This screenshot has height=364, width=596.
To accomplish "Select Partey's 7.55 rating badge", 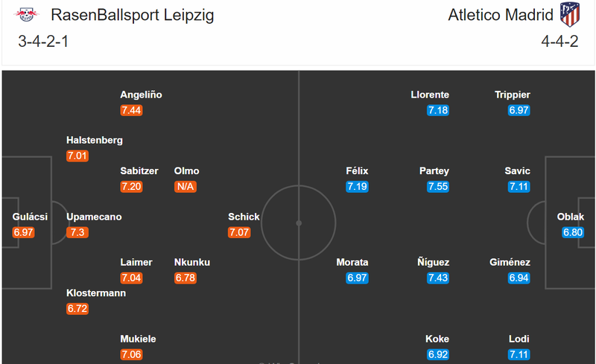I will 438,187.
